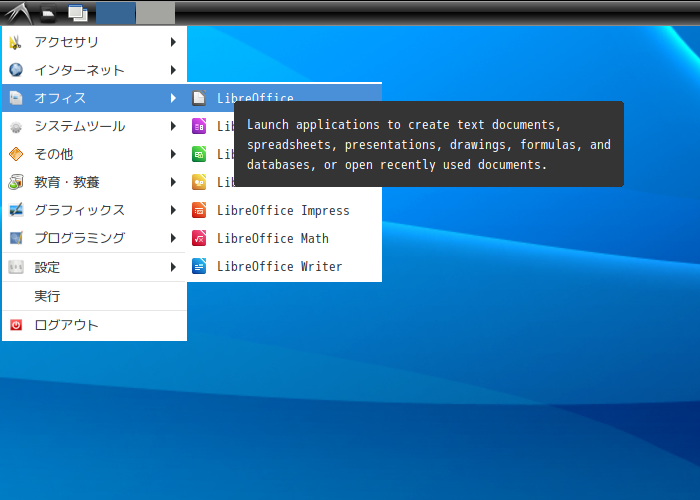Expand the インターネット submenu arrow

click(173, 70)
